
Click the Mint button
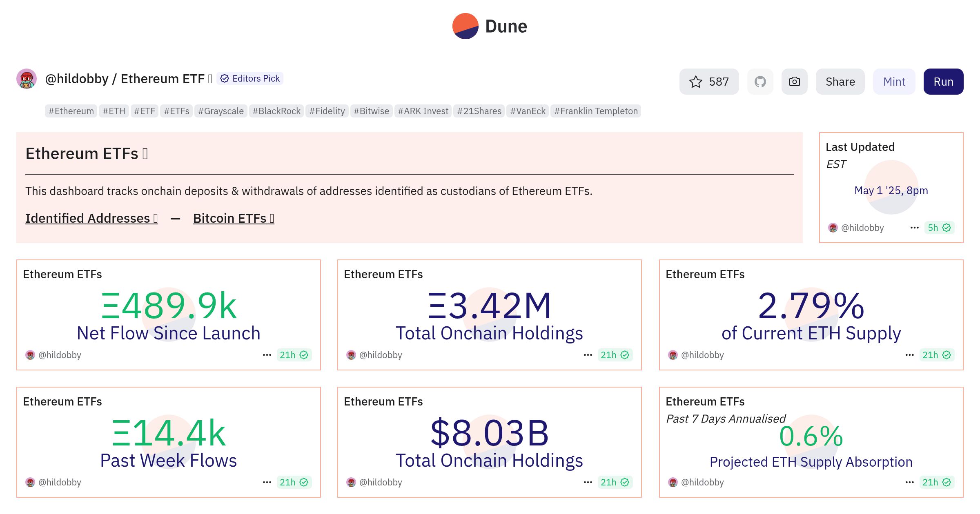(x=894, y=82)
